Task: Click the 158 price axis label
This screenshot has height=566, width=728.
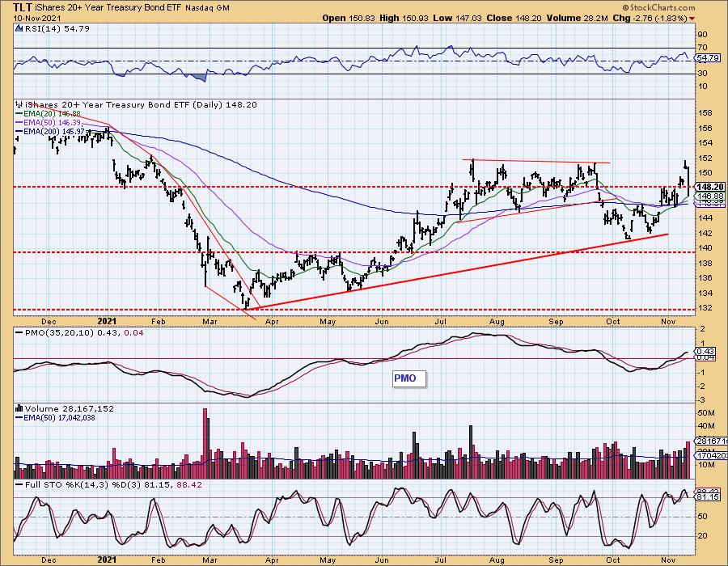Action: click(x=705, y=113)
